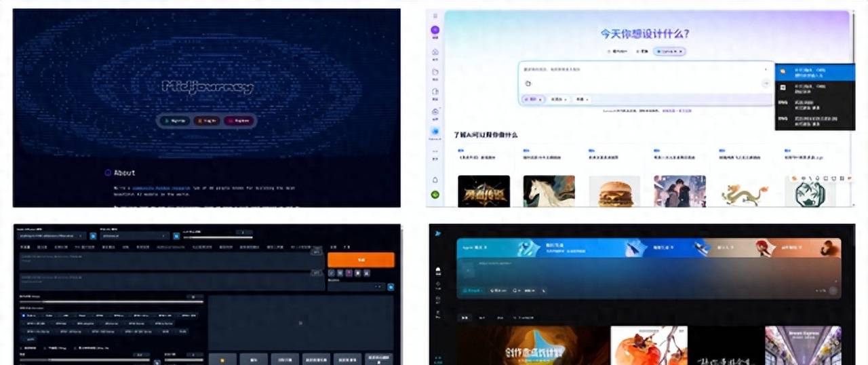Click the green circle icon at design sidebar bottom
The image size is (868, 365).
(x=435, y=195)
